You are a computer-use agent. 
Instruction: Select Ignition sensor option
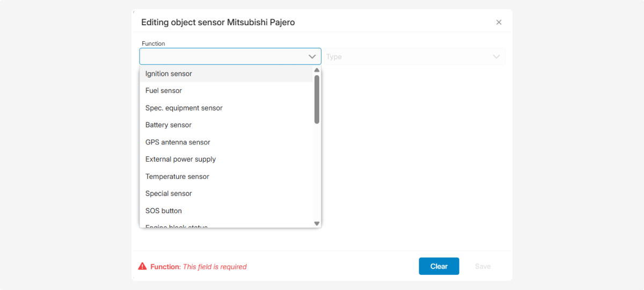[169, 74]
